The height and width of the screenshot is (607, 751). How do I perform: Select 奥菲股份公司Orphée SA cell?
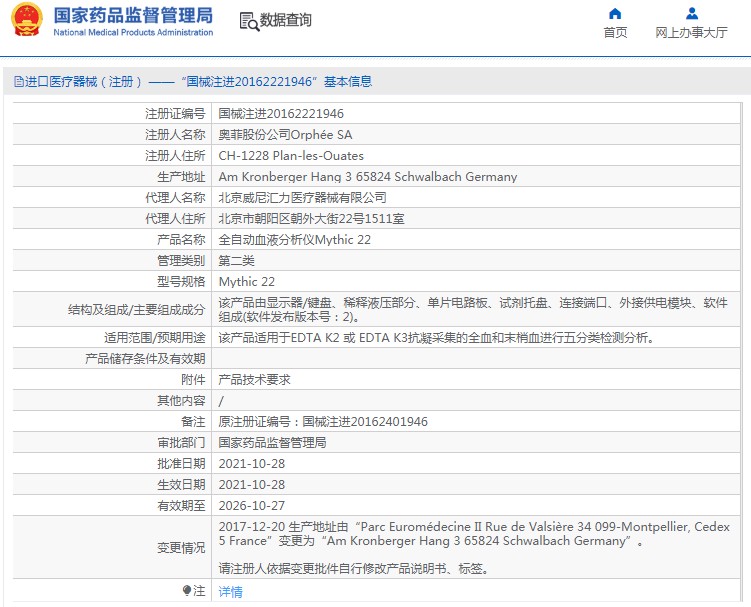(285, 135)
